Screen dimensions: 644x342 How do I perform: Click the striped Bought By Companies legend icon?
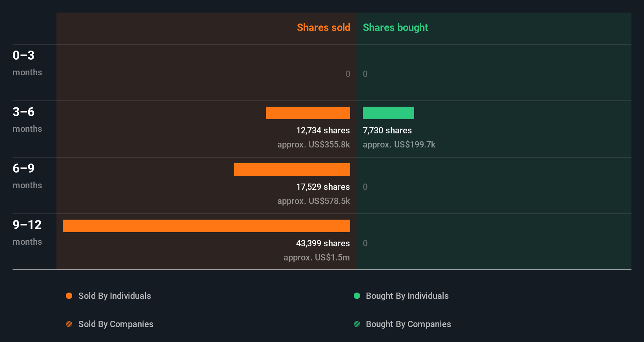tap(357, 324)
